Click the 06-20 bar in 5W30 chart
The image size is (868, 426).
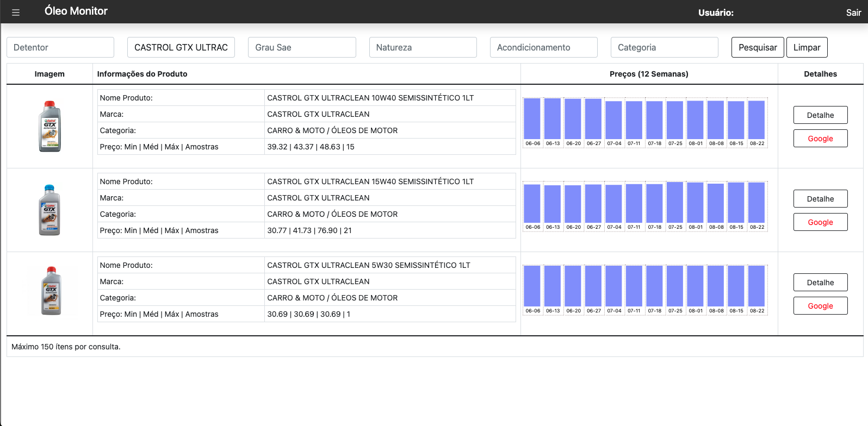(x=573, y=286)
